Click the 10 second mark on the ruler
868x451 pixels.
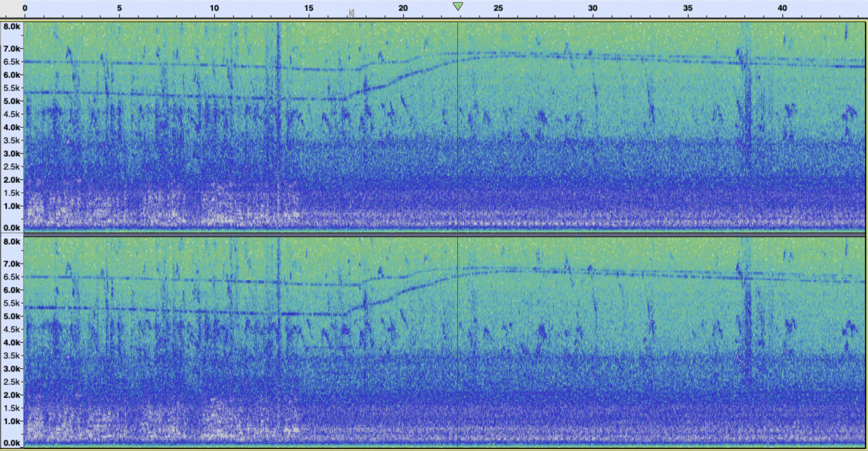(214, 8)
